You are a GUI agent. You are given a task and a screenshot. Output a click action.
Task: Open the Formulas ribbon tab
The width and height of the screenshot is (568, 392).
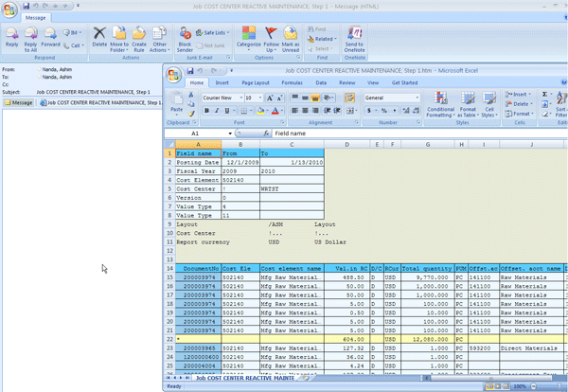(x=293, y=82)
